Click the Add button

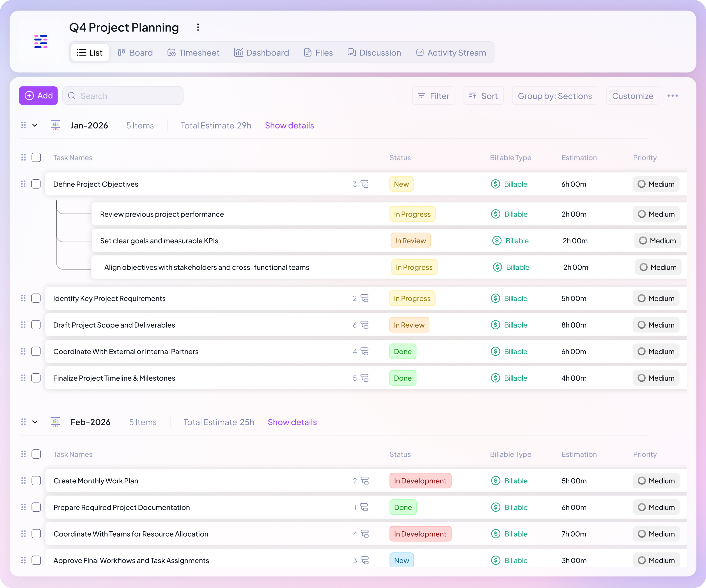pyautogui.click(x=38, y=95)
